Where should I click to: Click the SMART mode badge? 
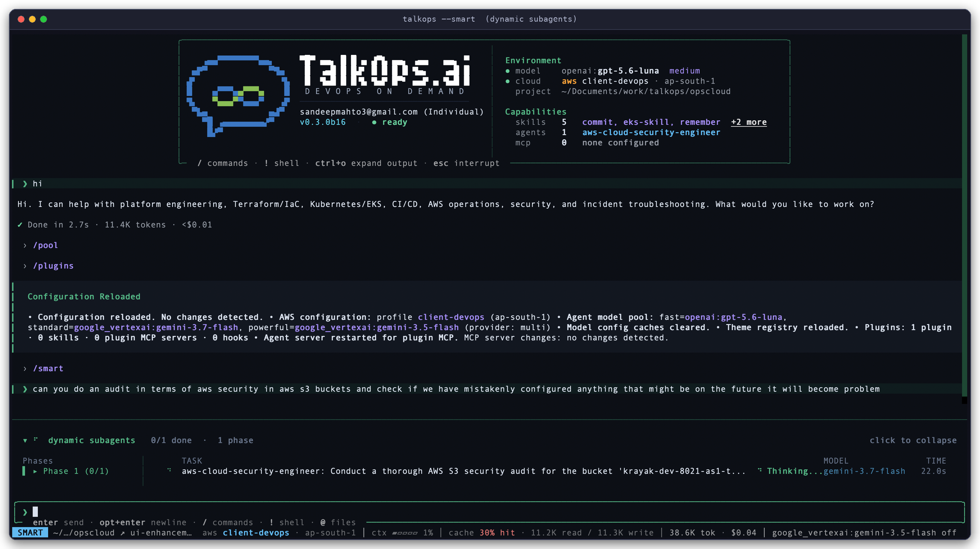[30, 533]
